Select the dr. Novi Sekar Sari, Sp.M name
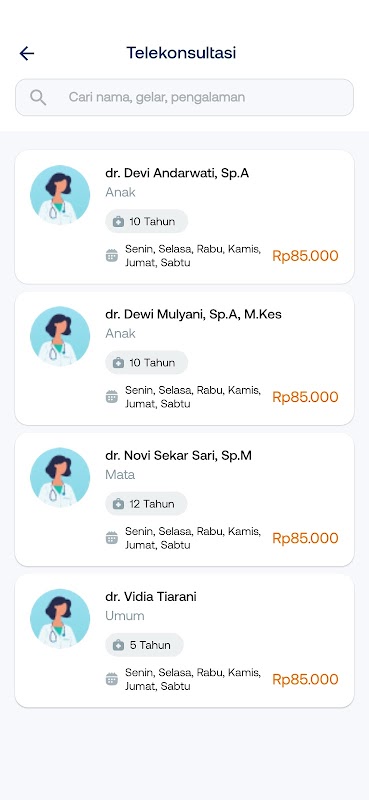The image size is (369, 800). point(179,456)
